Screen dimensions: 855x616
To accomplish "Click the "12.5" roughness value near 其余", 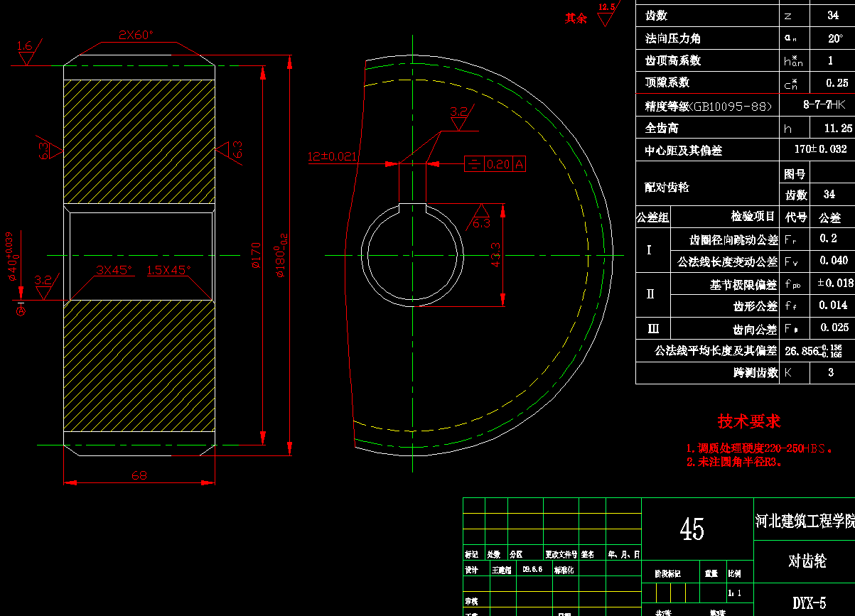I will click(x=606, y=7).
